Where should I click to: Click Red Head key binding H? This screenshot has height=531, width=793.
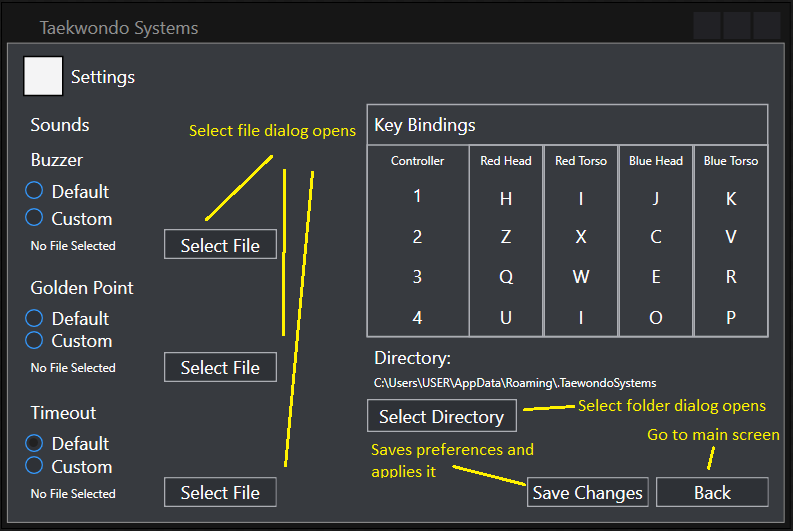pos(506,198)
